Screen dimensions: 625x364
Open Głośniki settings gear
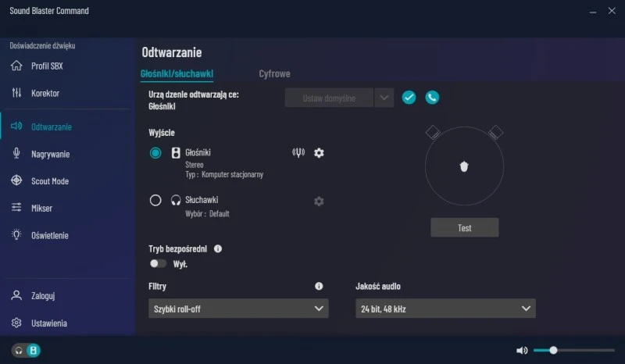pyautogui.click(x=319, y=152)
